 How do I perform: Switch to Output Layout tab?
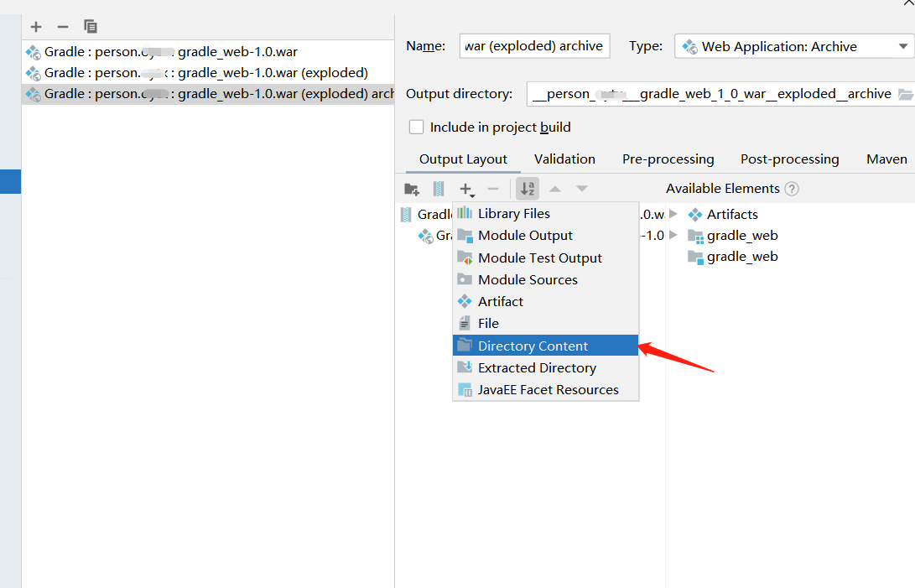point(463,159)
